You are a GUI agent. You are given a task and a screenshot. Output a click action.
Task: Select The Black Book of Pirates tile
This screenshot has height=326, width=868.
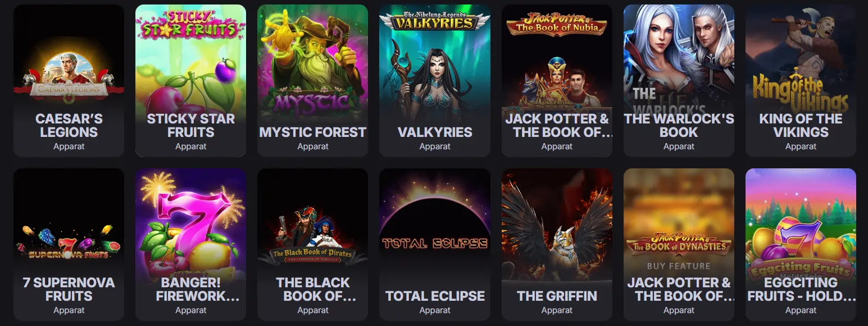[x=312, y=245]
